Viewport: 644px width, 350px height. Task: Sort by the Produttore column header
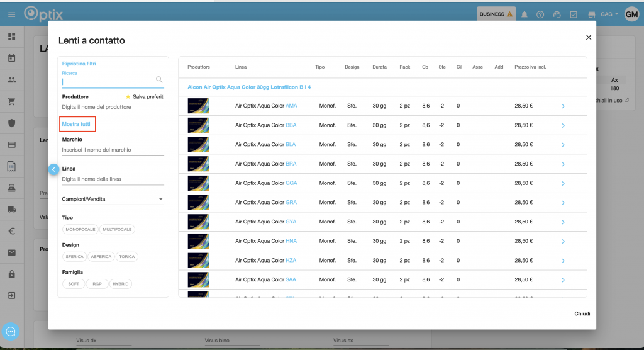click(199, 67)
